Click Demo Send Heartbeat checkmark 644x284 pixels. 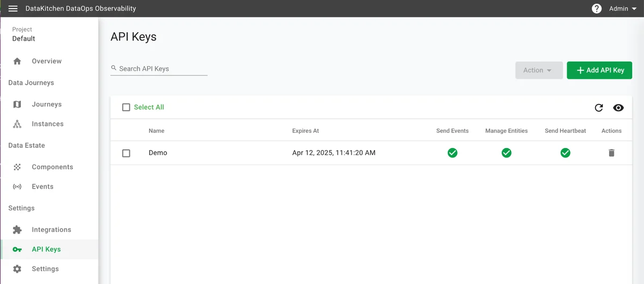point(565,153)
